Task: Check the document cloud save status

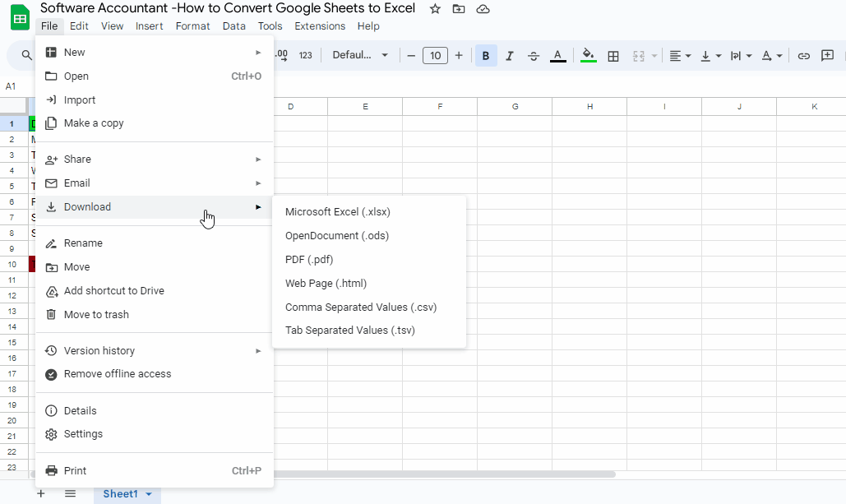Action: [483, 8]
